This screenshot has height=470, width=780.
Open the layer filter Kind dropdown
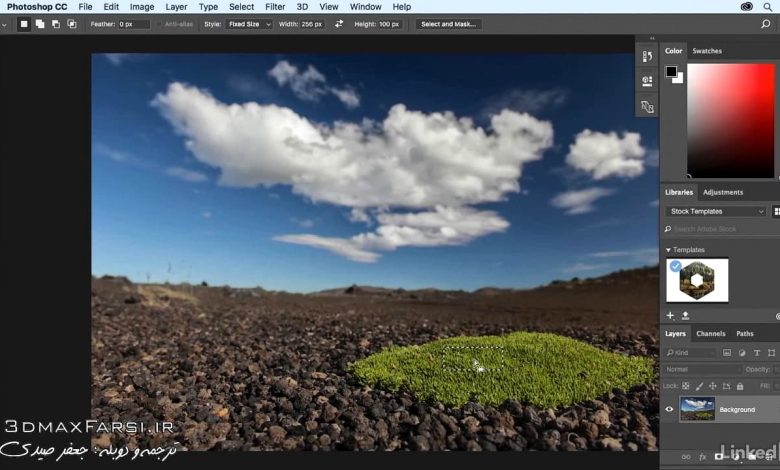click(x=690, y=353)
